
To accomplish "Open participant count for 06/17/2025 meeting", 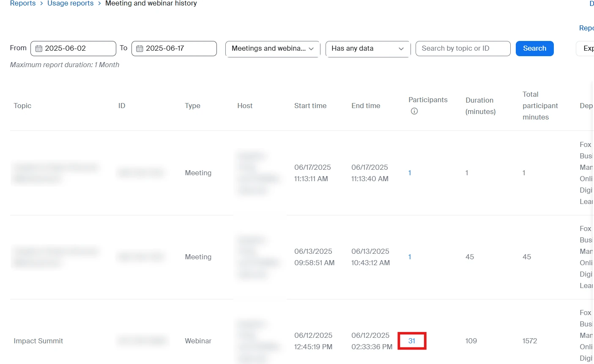I will pyautogui.click(x=410, y=173).
